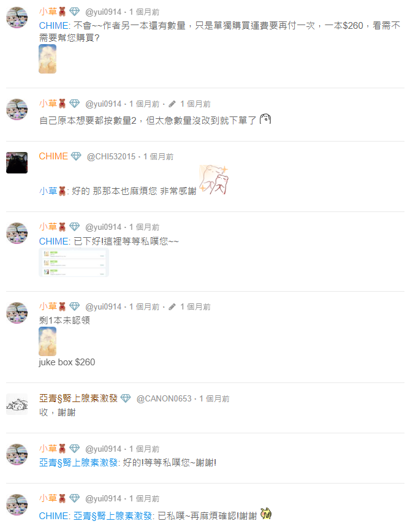
Task: Click 亞青§腎上腺素激發 mention in 好的!等等私噗您 reply
Action: 78,463
